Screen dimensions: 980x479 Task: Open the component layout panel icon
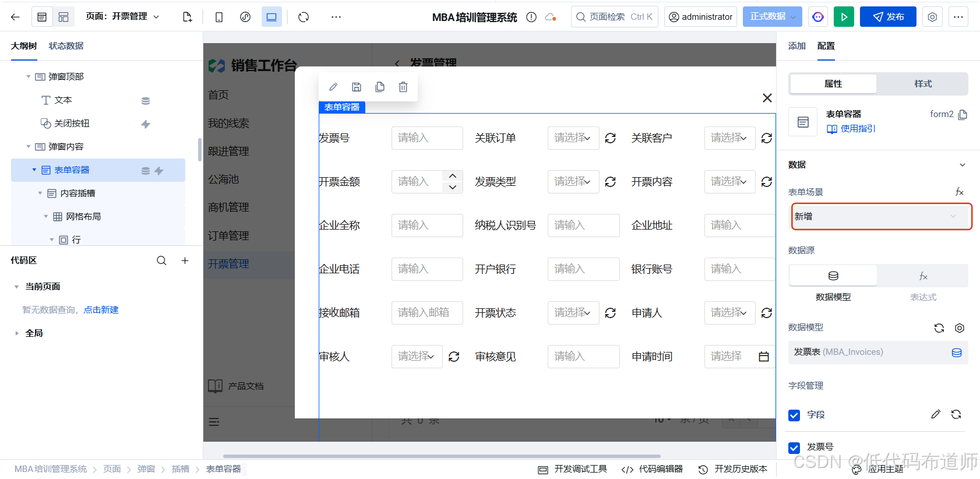pos(64,17)
